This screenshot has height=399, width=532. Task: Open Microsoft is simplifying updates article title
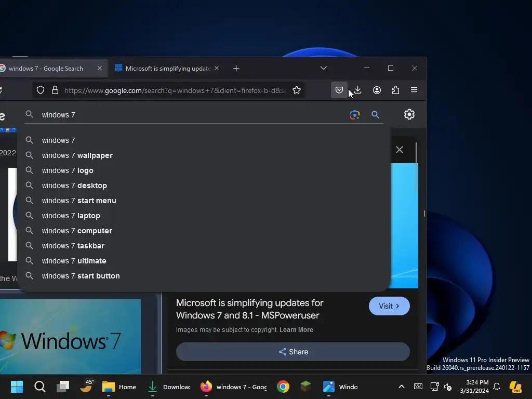click(249, 309)
